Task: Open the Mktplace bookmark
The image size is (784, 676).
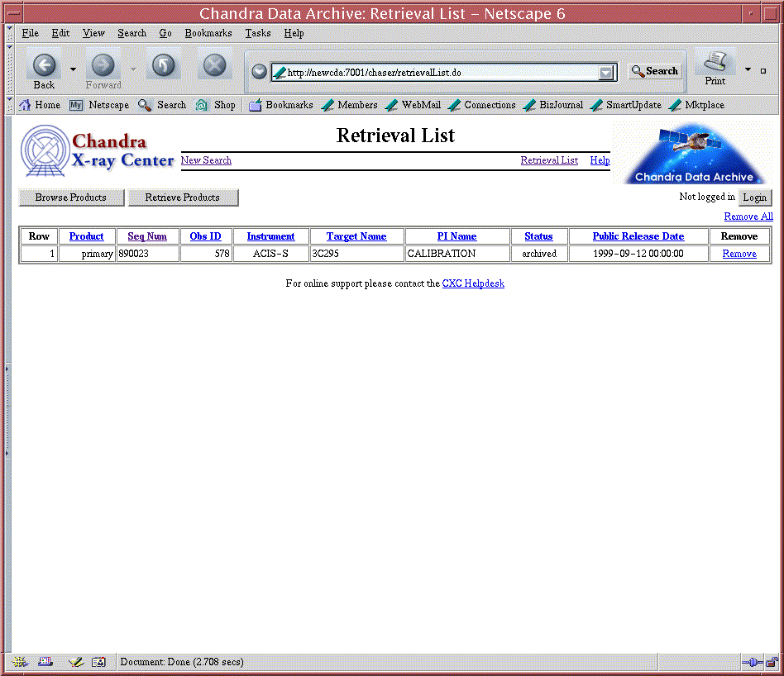Action: tap(696, 105)
